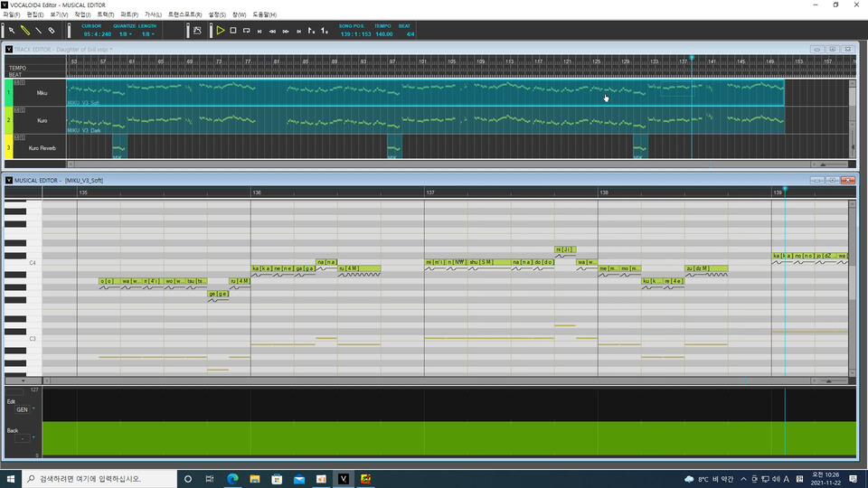Open the 트랜스포트(R) menu
This screenshot has width=868, height=488.
tap(184, 15)
